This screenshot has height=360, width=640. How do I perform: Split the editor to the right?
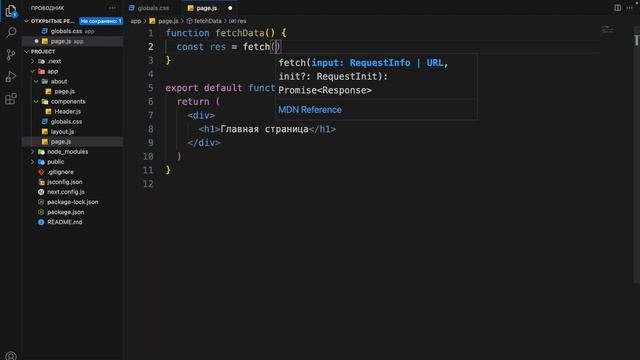coord(618,8)
